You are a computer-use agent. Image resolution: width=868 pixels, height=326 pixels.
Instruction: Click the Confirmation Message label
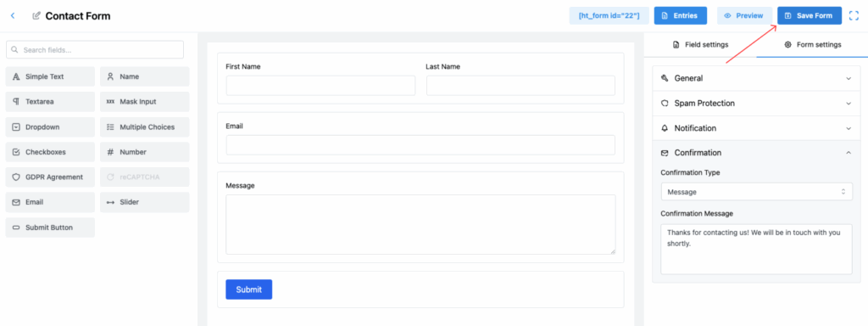point(697,213)
